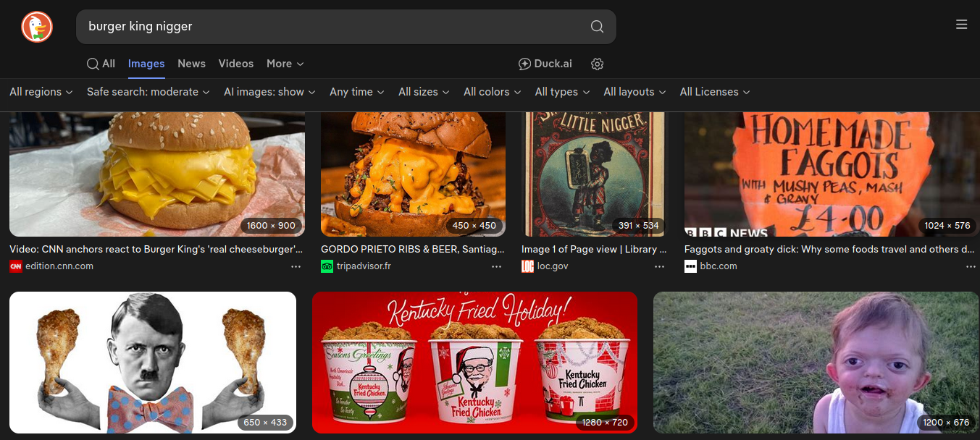980x440 pixels.
Task: Click the BBC favicon beside bbc.com
Action: point(691,266)
